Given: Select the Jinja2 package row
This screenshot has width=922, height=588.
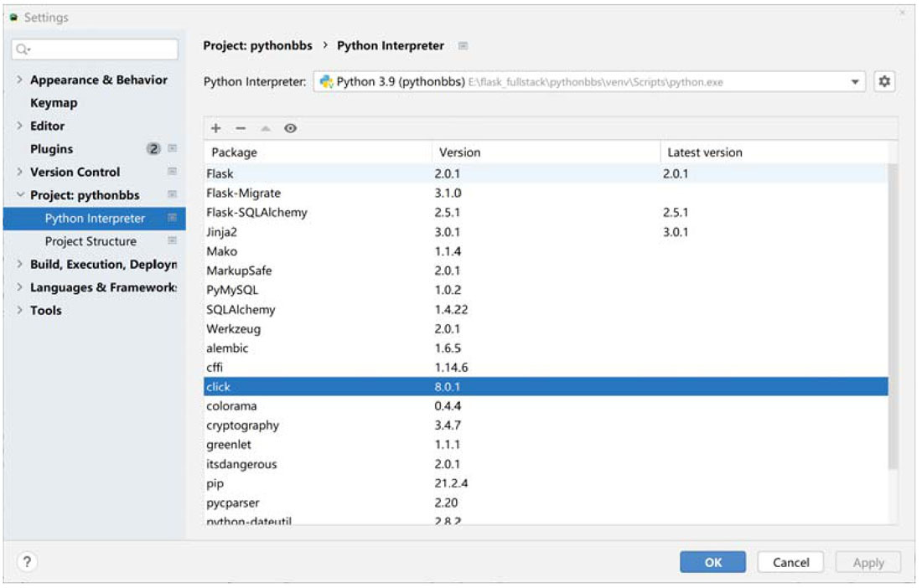Looking at the screenshot, I should (x=546, y=232).
